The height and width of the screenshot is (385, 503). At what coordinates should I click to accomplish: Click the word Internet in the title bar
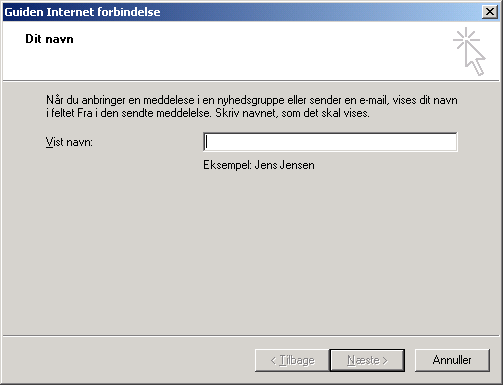pos(69,12)
